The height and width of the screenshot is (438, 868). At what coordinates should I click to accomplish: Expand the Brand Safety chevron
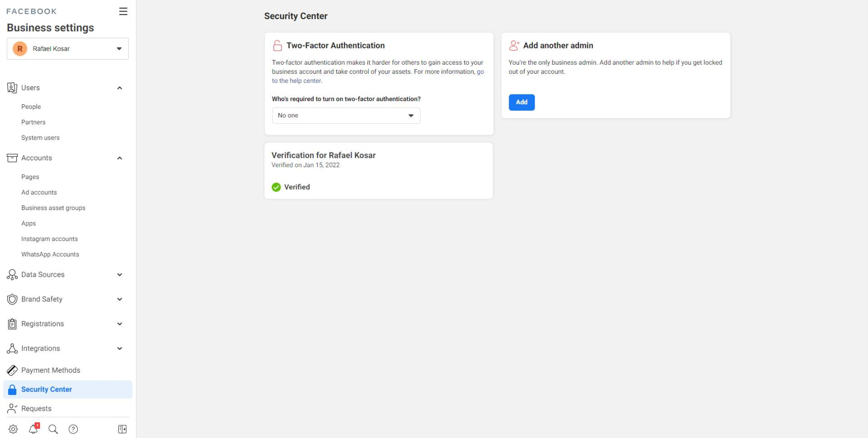pyautogui.click(x=120, y=299)
